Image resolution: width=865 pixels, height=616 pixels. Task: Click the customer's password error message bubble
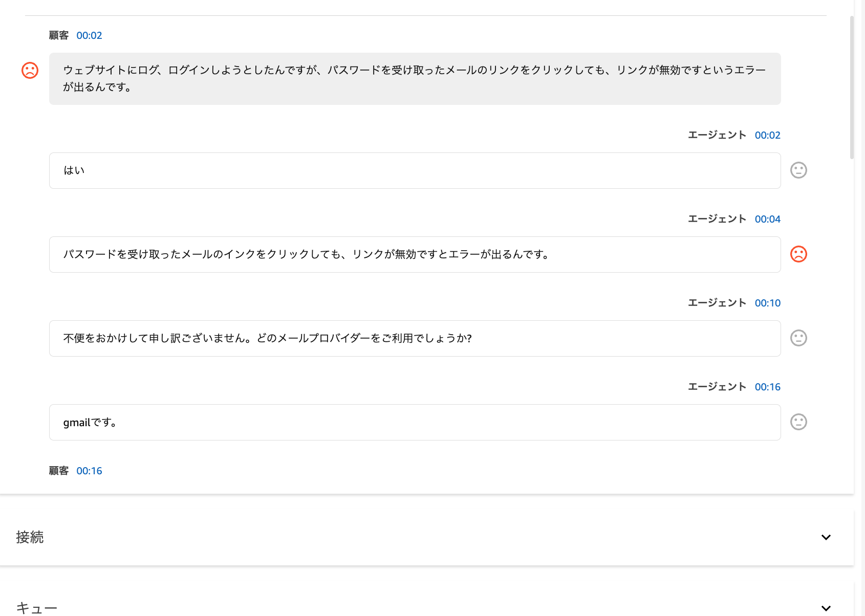(415, 79)
